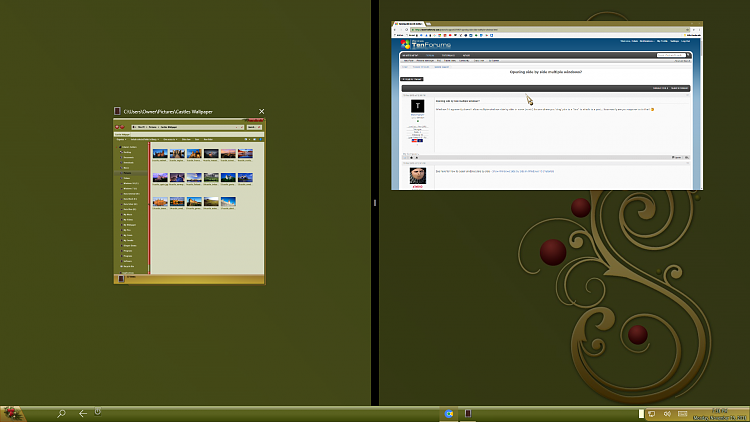Image resolution: width=750 pixels, height=422 pixels.
Task: Click the File Explorer taskbar icon
Action: tap(468, 414)
